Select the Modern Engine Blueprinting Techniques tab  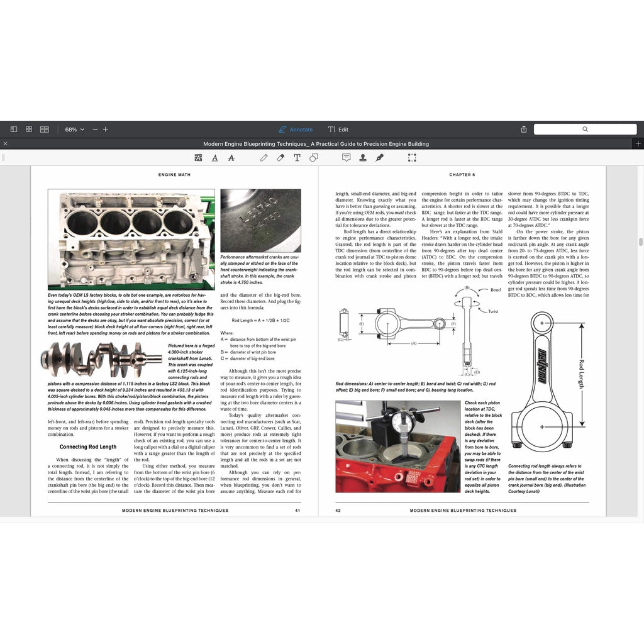[x=316, y=143]
